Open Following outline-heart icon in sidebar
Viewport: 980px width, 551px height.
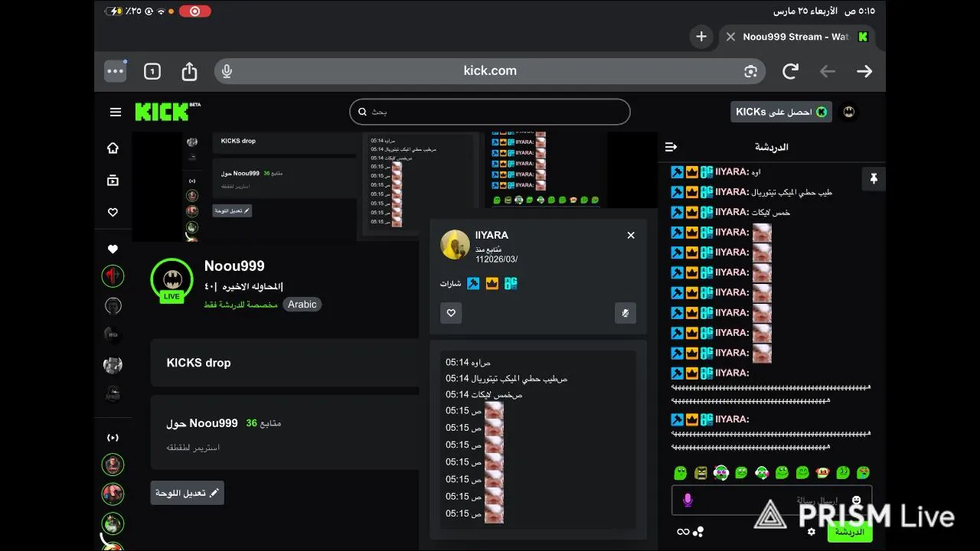pos(113,213)
